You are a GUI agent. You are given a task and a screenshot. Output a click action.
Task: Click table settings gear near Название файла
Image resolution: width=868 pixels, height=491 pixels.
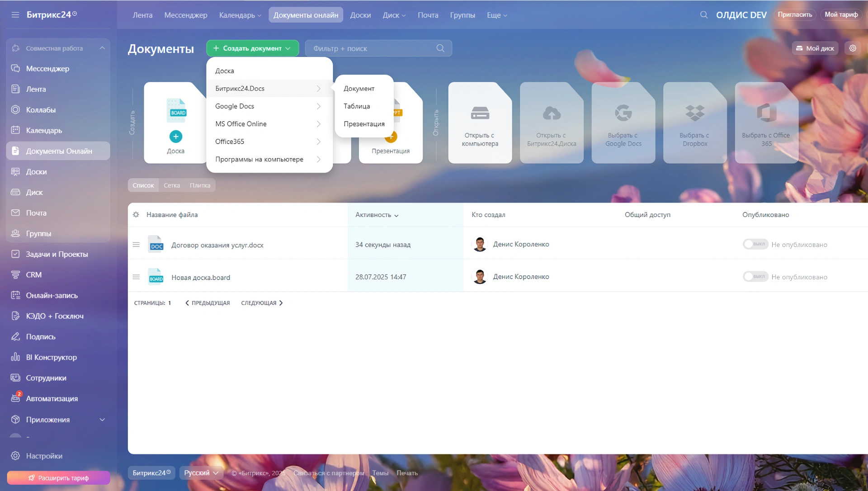click(x=136, y=215)
